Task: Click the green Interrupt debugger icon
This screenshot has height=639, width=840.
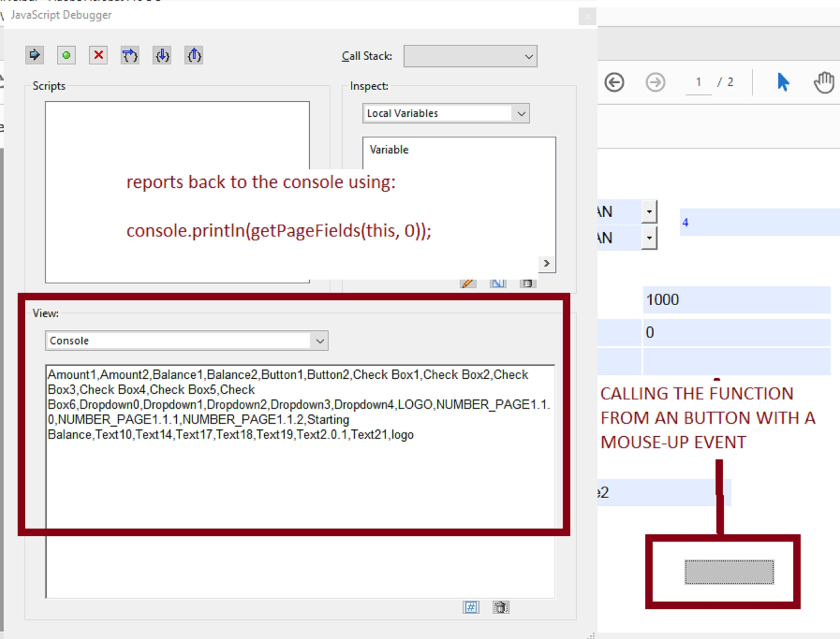Action: click(x=66, y=56)
